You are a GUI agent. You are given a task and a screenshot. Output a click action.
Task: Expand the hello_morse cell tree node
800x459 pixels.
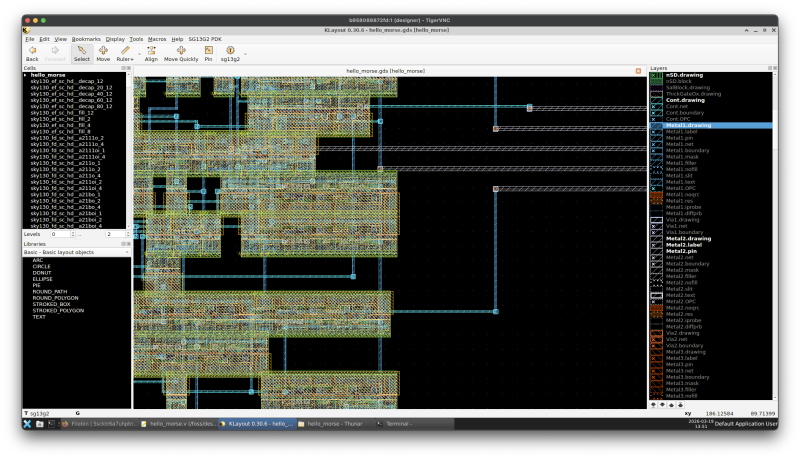pyautogui.click(x=26, y=75)
